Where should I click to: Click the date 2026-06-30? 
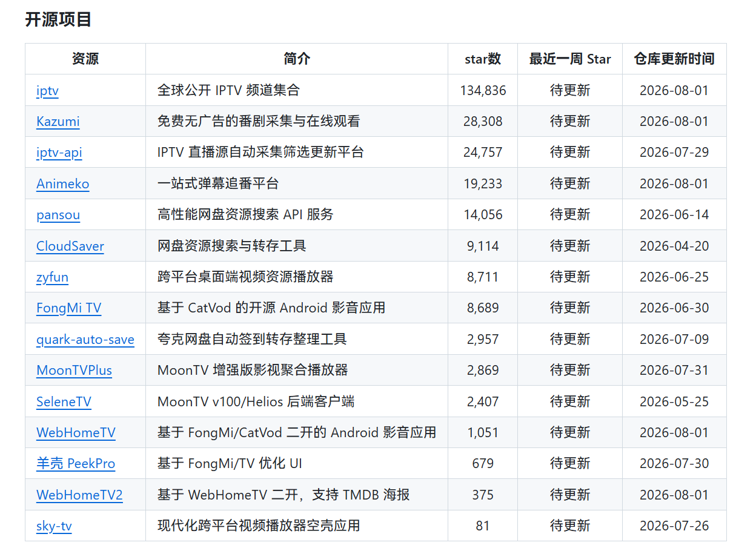(674, 308)
